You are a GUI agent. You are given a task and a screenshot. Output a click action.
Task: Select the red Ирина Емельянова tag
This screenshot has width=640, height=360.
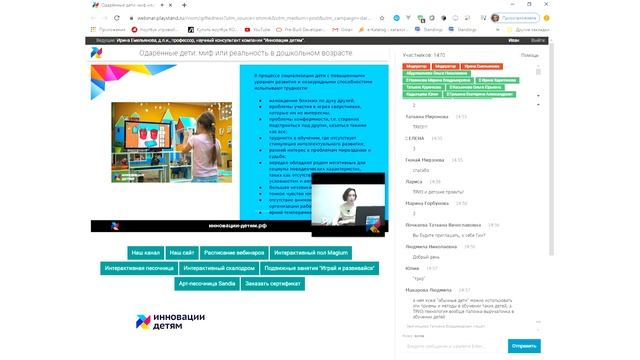pyautogui.click(x=482, y=66)
